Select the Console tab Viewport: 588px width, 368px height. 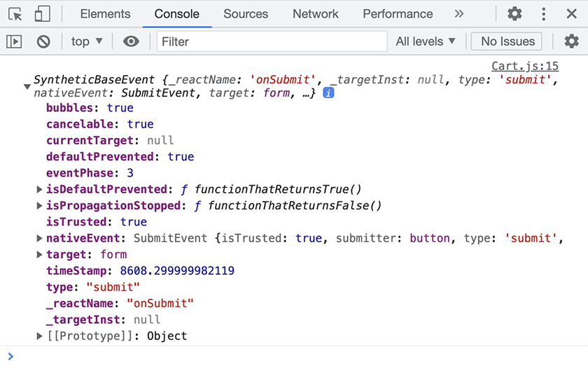[177, 14]
